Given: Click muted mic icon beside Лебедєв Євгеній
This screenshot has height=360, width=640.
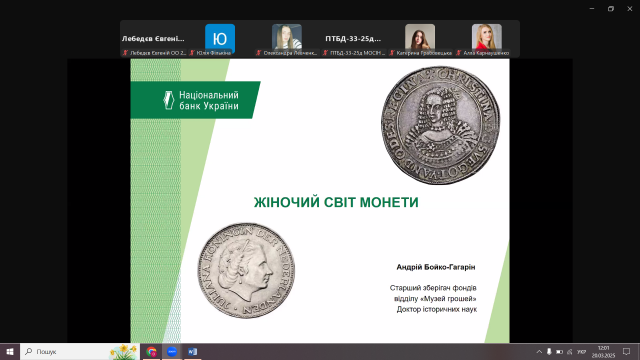Looking at the screenshot, I should click(x=126, y=53).
